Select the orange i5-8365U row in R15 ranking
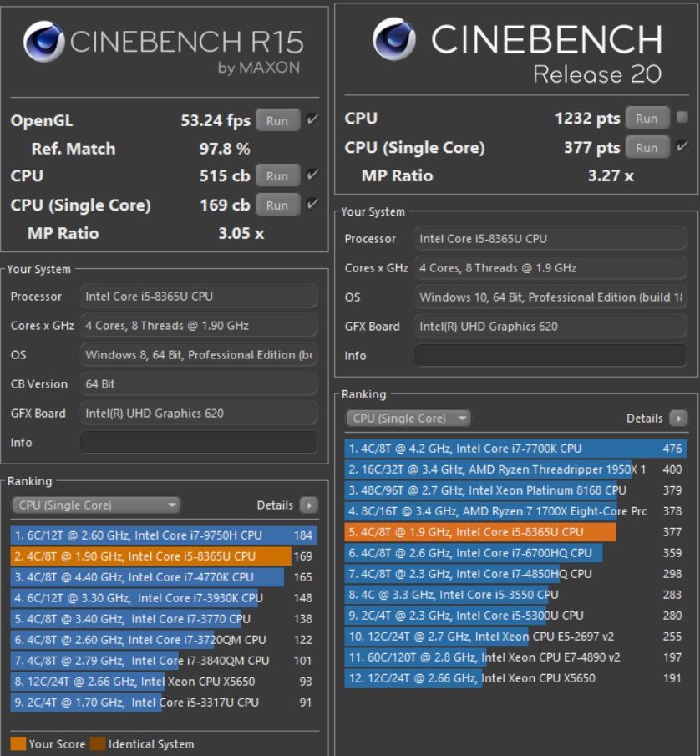 tap(164, 556)
